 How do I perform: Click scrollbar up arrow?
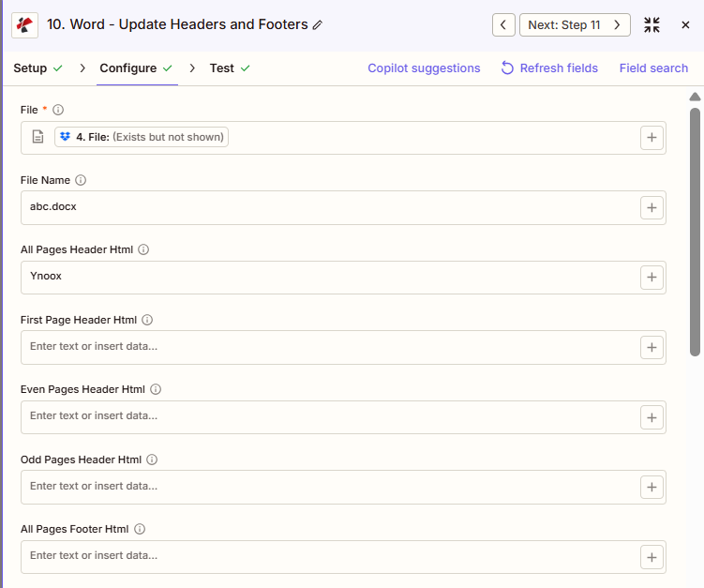pos(695,97)
